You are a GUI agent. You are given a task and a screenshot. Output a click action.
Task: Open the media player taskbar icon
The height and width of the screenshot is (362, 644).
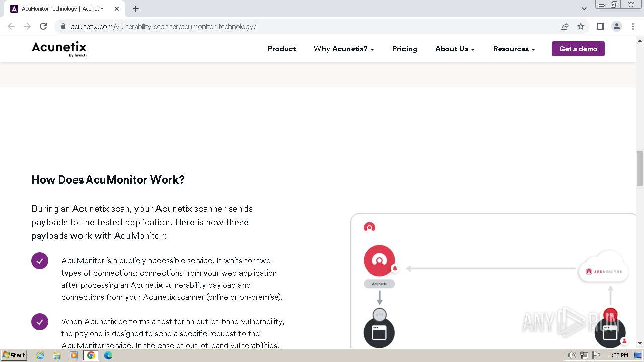point(74,355)
